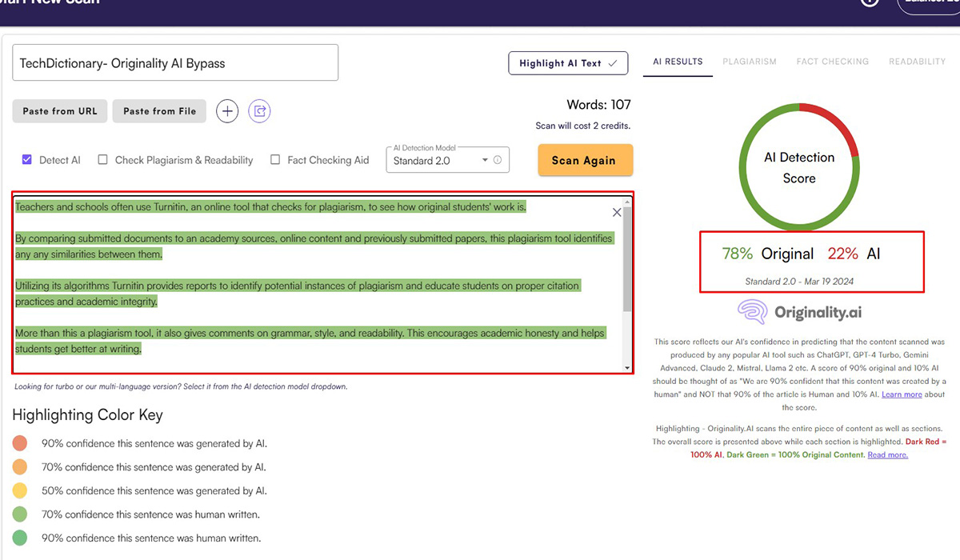Select the Readability tab
This screenshot has width=960, height=560.
917,62
